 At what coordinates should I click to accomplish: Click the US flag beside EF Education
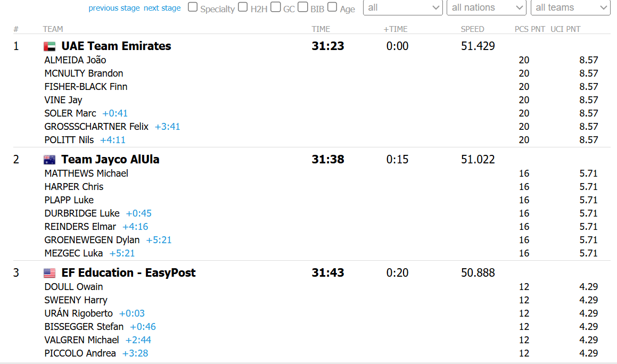(50, 273)
